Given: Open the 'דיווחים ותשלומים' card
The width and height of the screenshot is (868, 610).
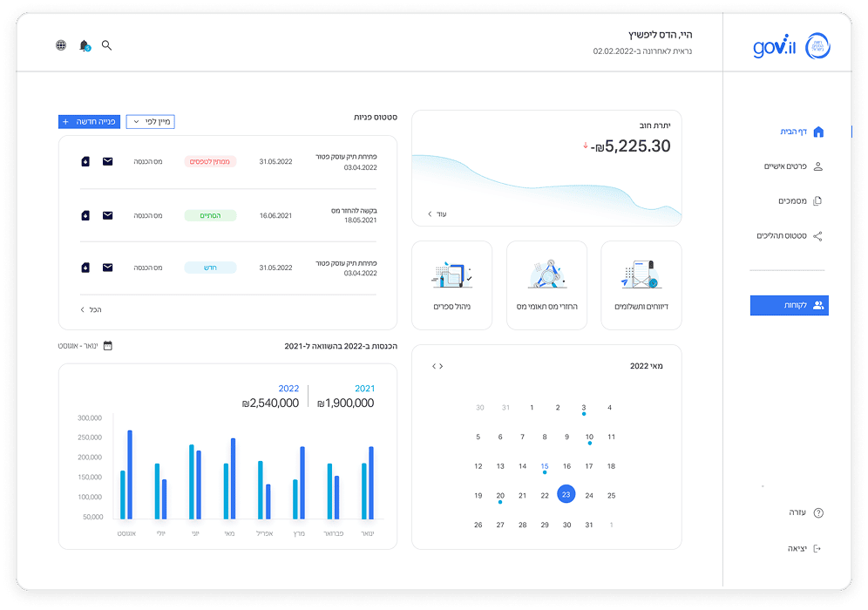Looking at the screenshot, I should (641, 285).
